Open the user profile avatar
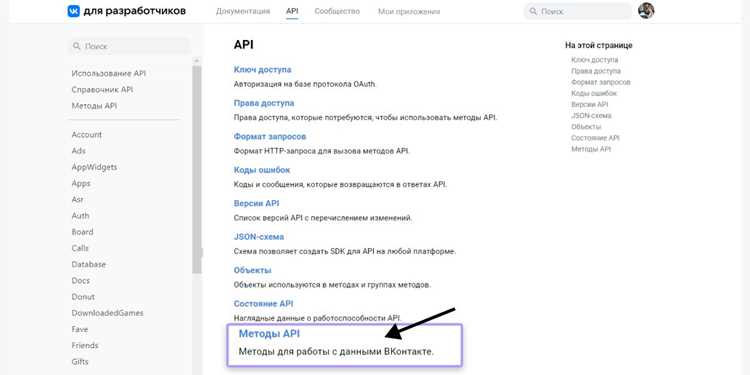750x375 pixels. click(646, 11)
